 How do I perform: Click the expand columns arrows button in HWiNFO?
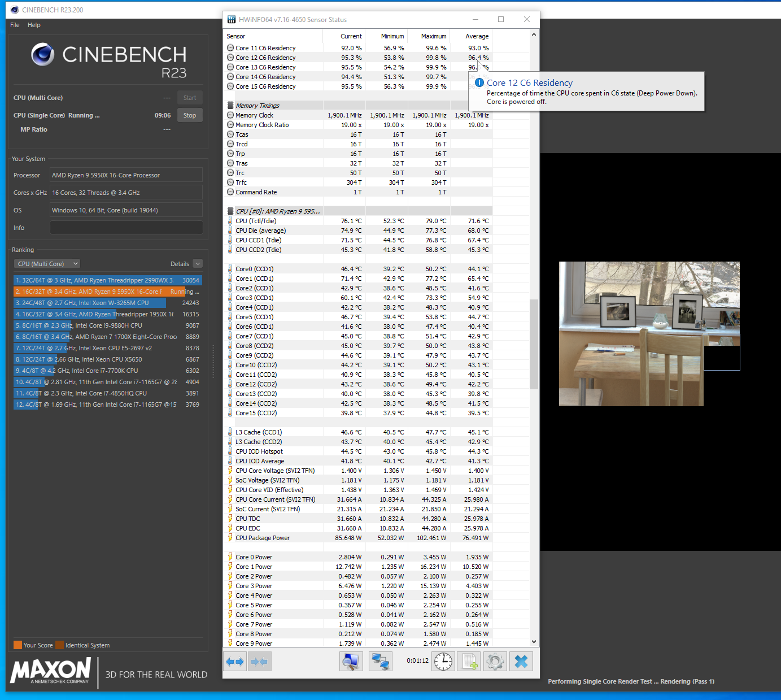(234, 661)
